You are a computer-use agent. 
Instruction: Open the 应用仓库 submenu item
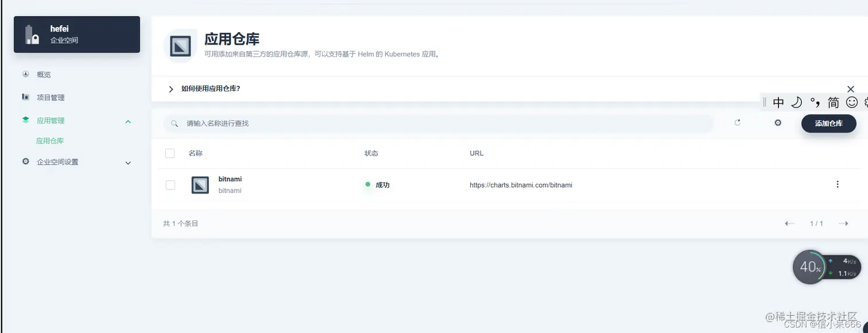tap(50, 141)
